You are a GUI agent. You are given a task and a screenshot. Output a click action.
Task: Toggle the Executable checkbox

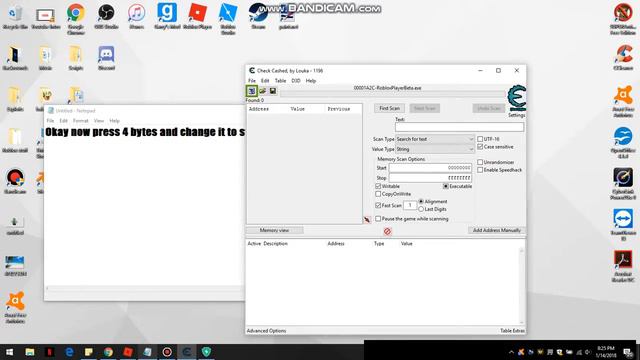(x=446, y=186)
